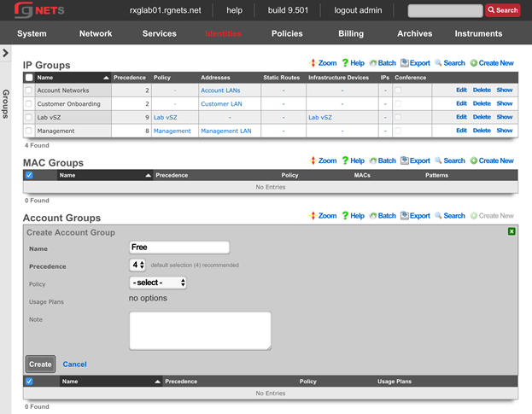This screenshot has width=532, height=414.
Task: Create New entry in IP Groups
Action: [474, 63]
